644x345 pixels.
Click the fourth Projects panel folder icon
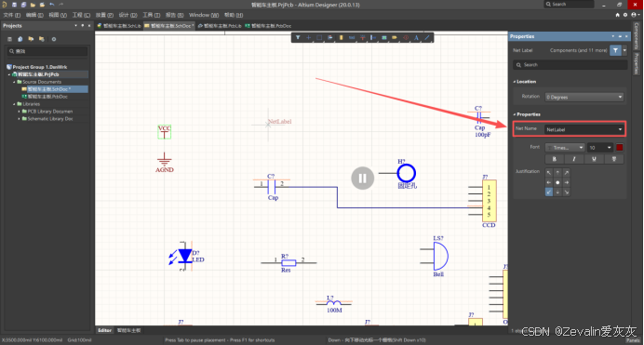42,39
